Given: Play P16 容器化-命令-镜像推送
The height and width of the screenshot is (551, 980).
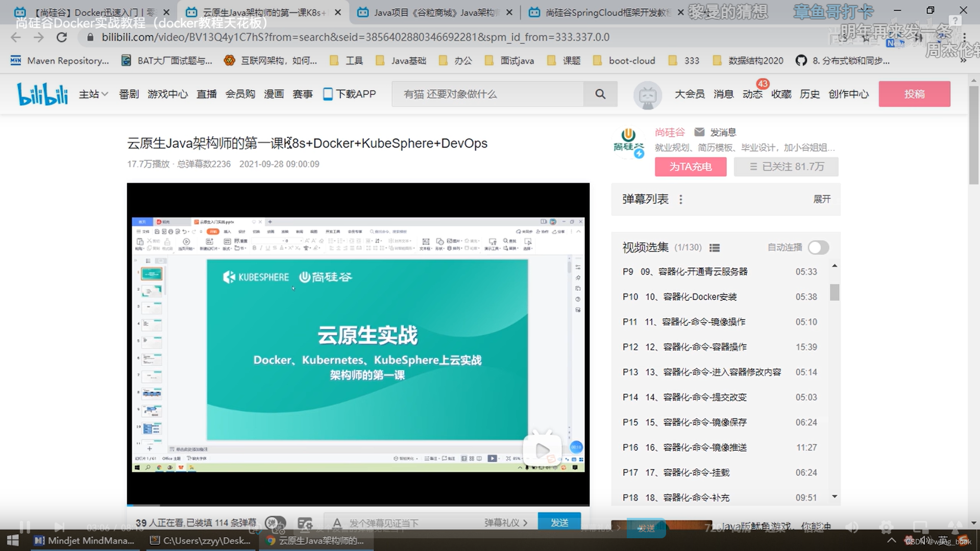Looking at the screenshot, I should tap(720, 447).
